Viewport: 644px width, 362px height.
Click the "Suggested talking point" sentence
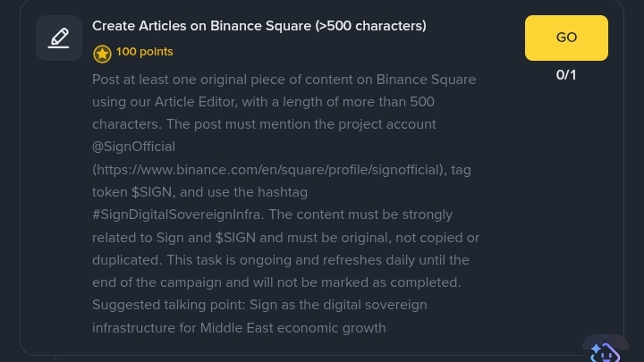tap(168, 305)
